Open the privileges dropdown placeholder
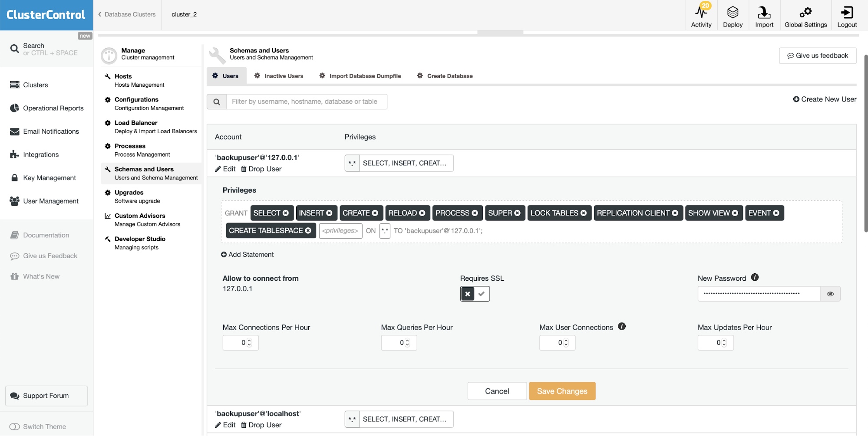Image resolution: width=868 pixels, height=436 pixels. 340,230
